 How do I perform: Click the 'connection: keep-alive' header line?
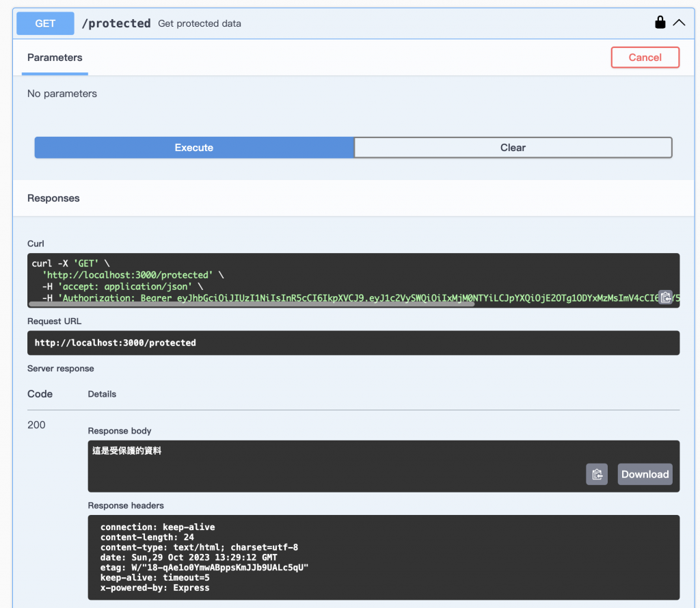tap(158, 527)
